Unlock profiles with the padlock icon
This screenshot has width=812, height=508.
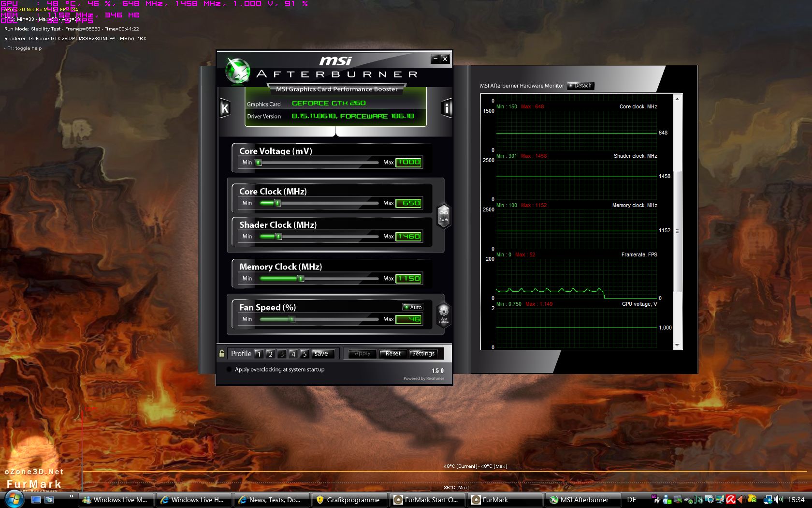222,353
